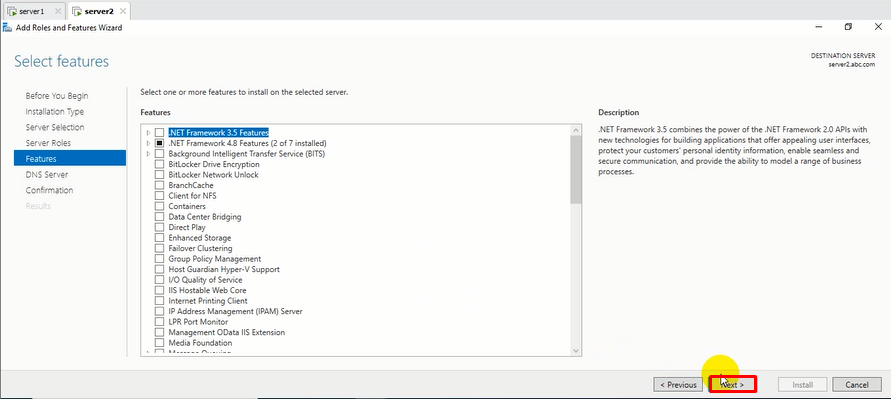Screen dimensions: 891x399
Task: Check IP Address Management (IPAM) Server
Action: (159, 311)
